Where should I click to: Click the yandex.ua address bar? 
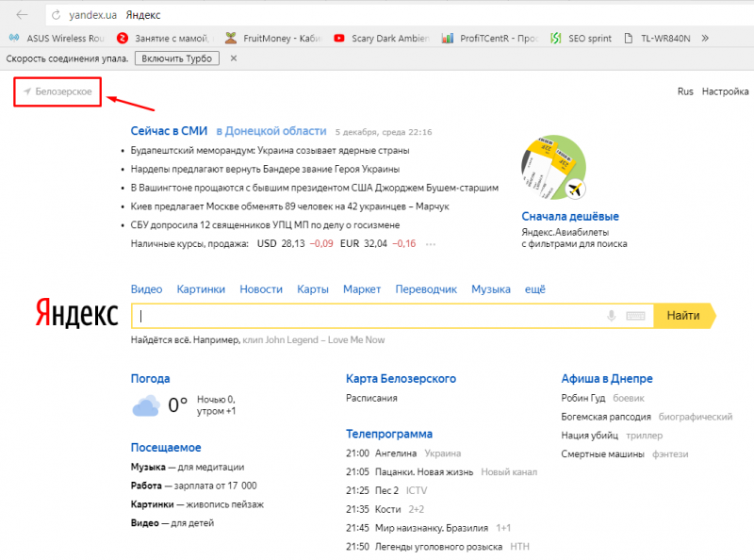(399, 15)
